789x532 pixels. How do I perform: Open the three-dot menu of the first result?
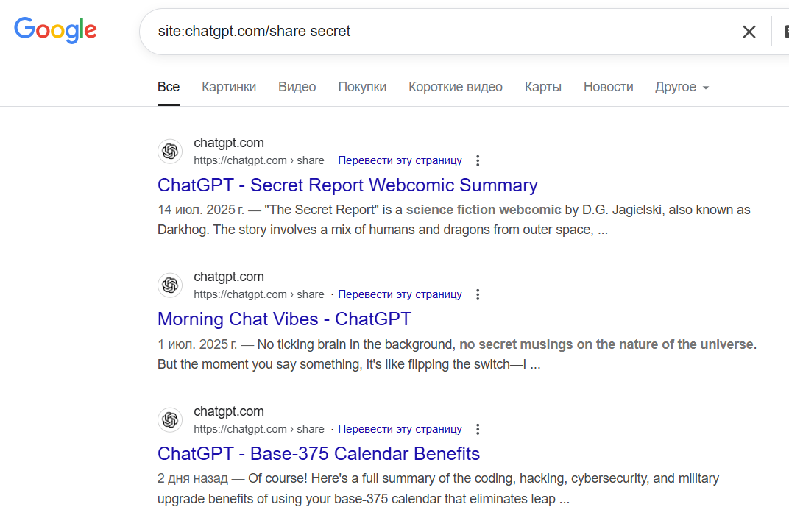pos(478,160)
